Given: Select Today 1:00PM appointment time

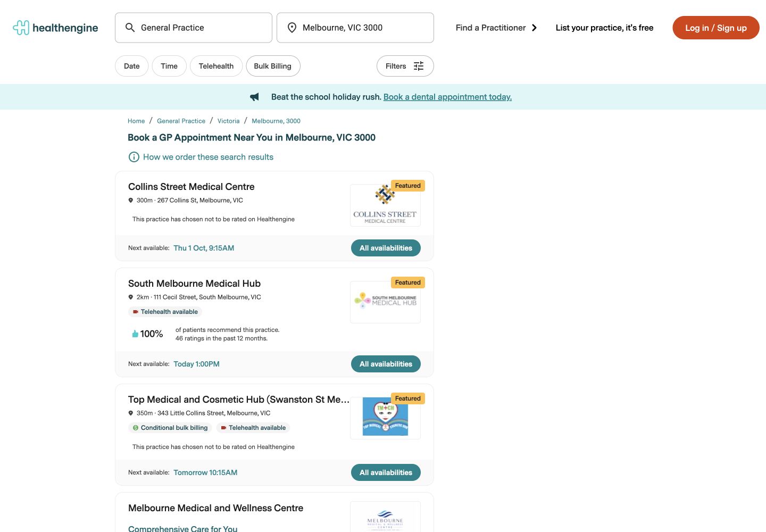Looking at the screenshot, I should coord(196,364).
